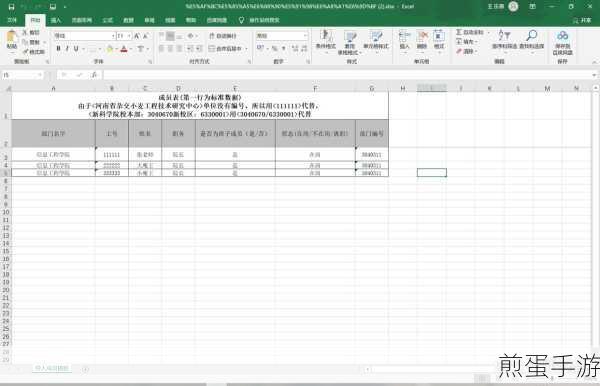Click the Copy (复制) button
600x386 pixels.
coord(32,42)
